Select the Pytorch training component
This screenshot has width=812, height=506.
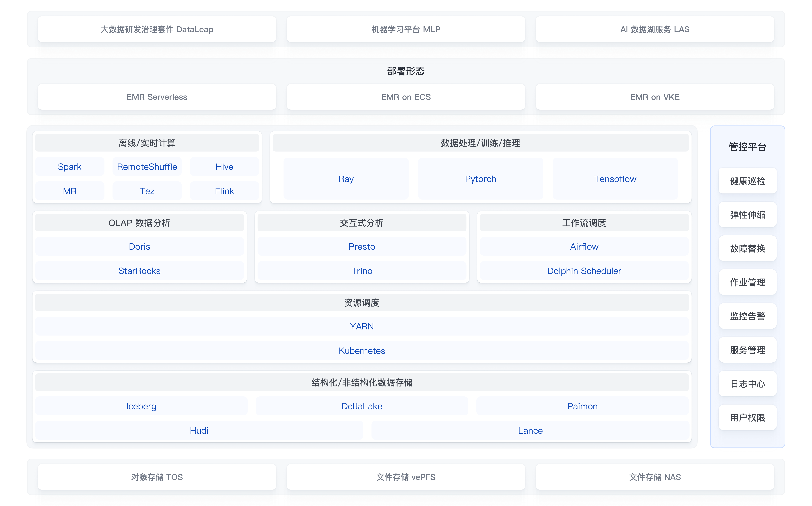click(480, 179)
